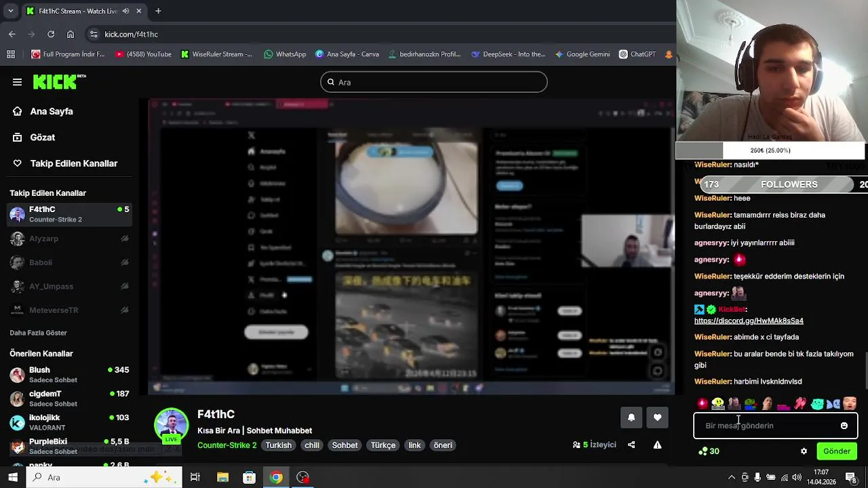The height and width of the screenshot is (488, 868).
Task: Click the Gönder send button
Action: pyautogui.click(x=837, y=451)
